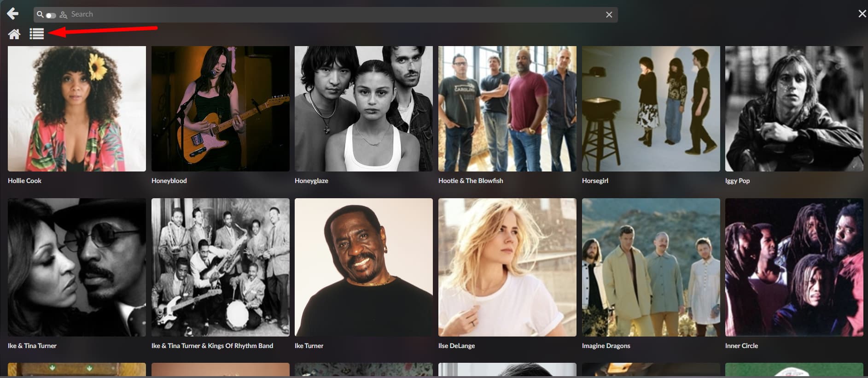Switch to list view icon
868x378 pixels.
pyautogui.click(x=37, y=34)
